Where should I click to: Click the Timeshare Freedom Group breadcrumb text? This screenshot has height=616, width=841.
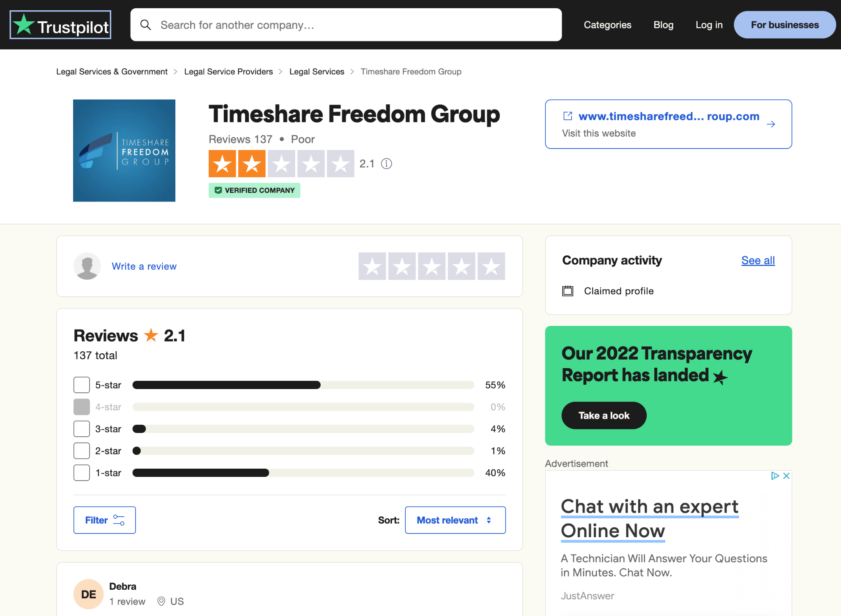pos(411,71)
